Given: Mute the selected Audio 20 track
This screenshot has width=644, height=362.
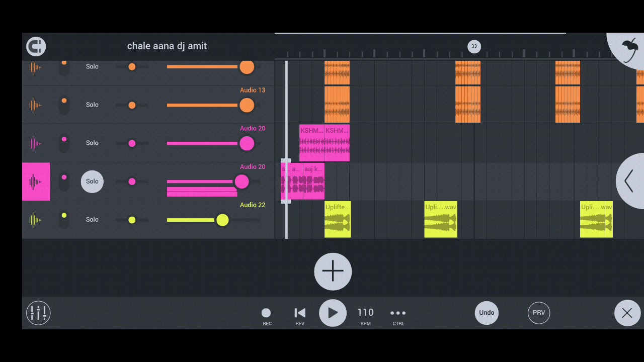Looking at the screenshot, I should click(x=64, y=181).
